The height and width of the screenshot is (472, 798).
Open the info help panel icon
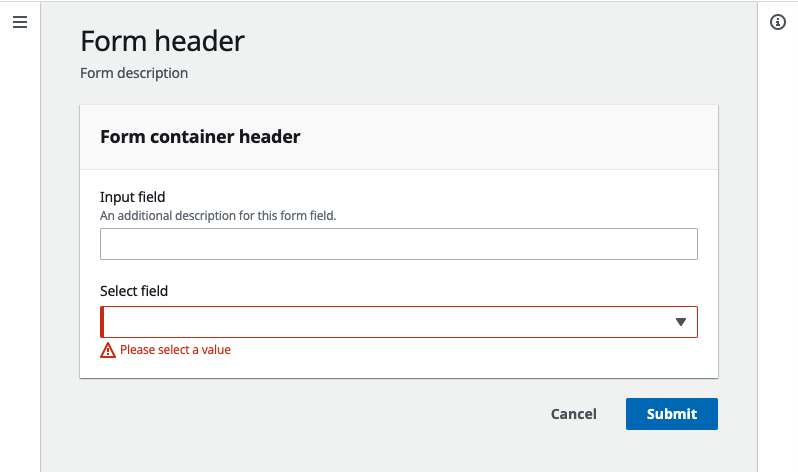coord(778,22)
